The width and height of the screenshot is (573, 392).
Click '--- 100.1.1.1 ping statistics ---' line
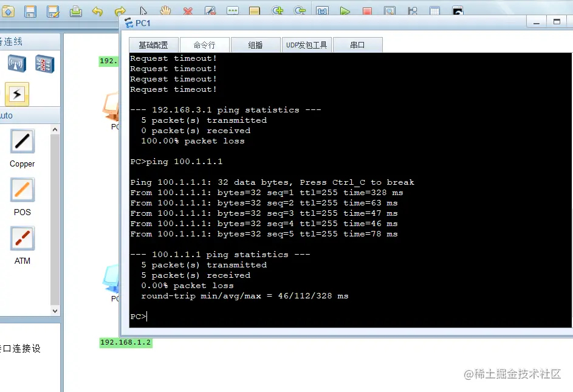tap(220, 255)
